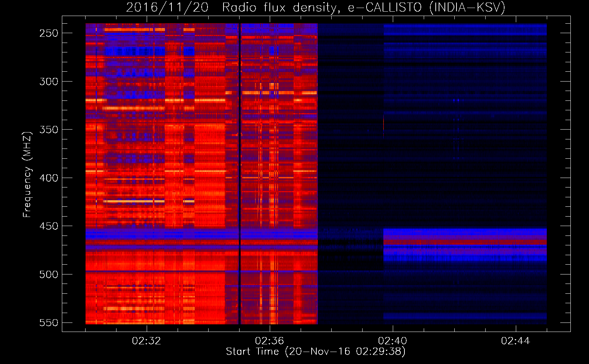589x364 pixels.
Task: Click the 500 frequency tick label
Action: 49,274
